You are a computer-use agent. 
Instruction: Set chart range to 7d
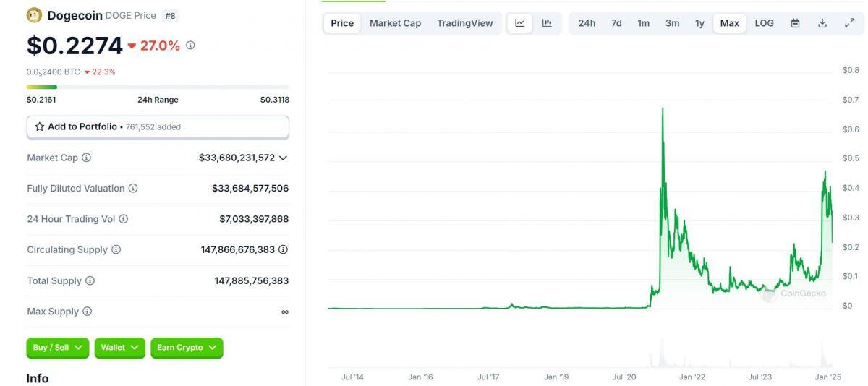pyautogui.click(x=616, y=23)
